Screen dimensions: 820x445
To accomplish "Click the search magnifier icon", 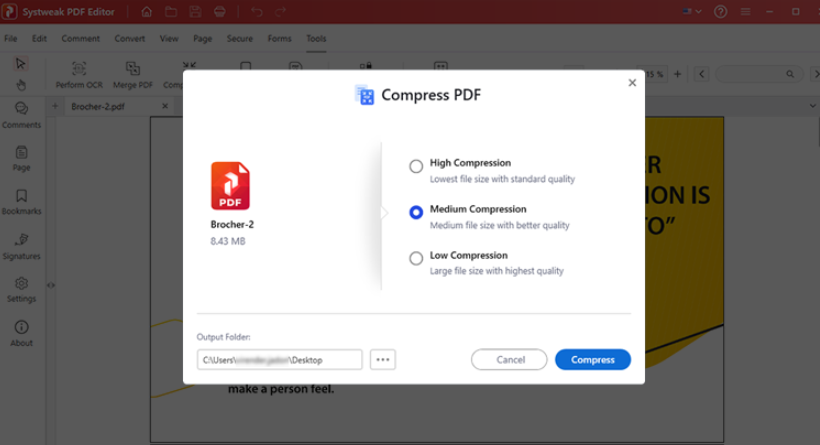I will (x=790, y=74).
